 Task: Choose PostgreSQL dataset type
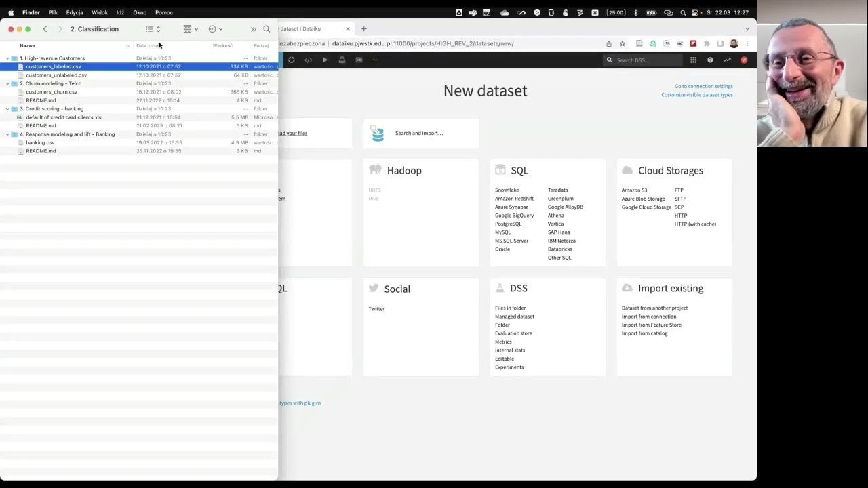(508, 224)
